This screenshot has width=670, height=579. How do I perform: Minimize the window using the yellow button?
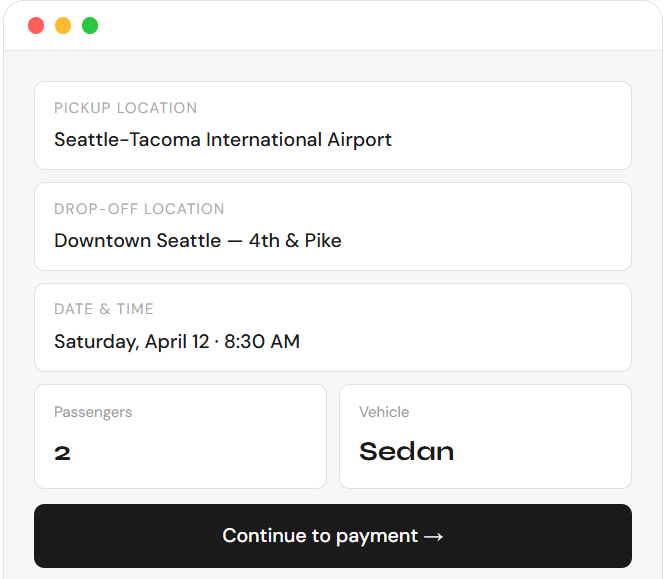pos(63,26)
